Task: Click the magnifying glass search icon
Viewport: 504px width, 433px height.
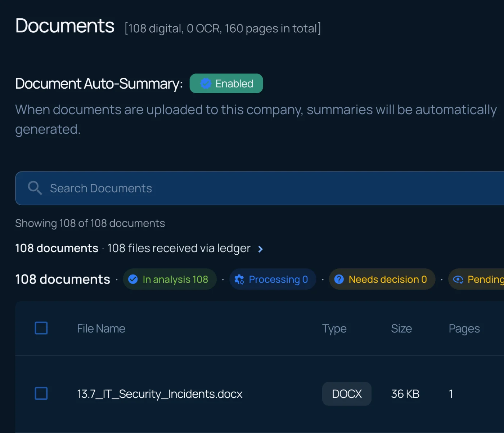Action: pos(35,188)
